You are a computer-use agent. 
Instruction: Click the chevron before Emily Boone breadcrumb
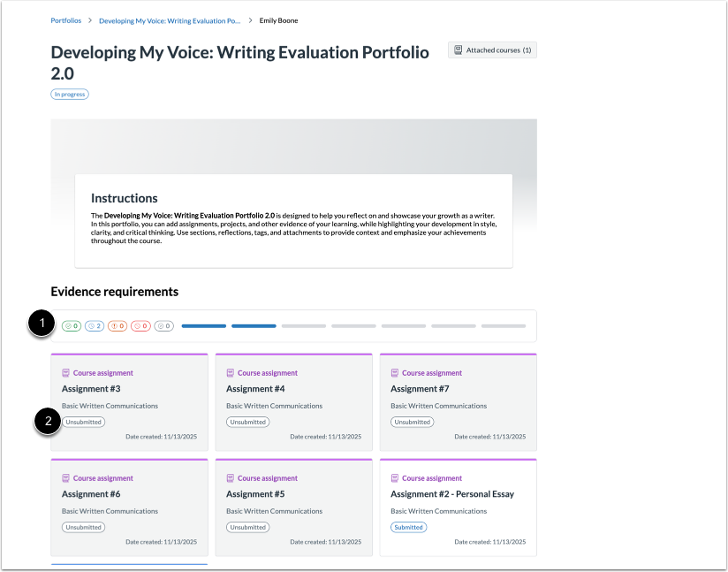(x=251, y=20)
